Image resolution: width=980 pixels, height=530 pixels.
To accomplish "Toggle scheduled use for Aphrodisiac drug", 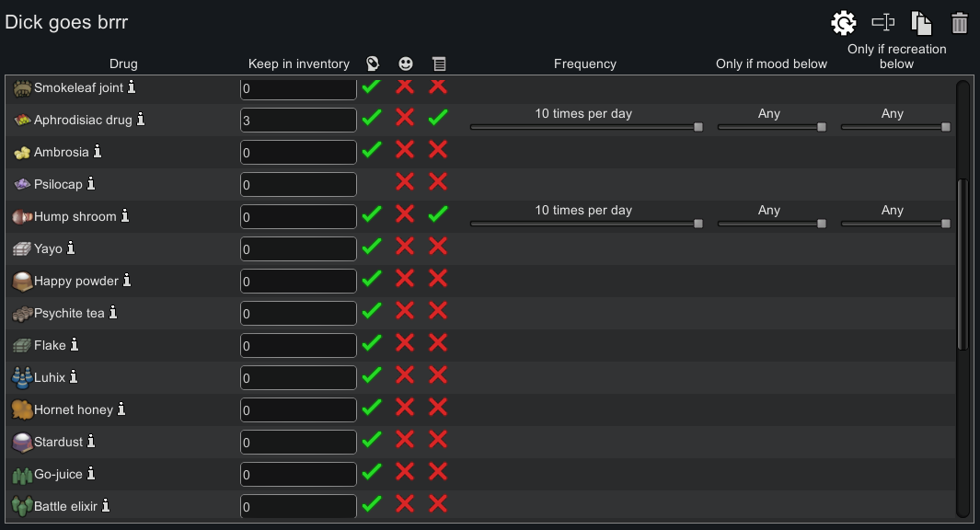I will tap(438, 117).
